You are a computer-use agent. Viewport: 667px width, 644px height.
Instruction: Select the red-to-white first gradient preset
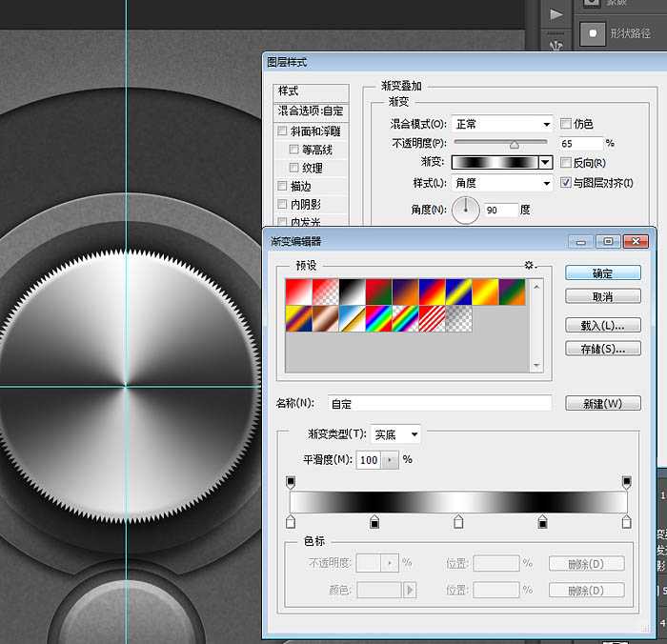[x=299, y=291]
